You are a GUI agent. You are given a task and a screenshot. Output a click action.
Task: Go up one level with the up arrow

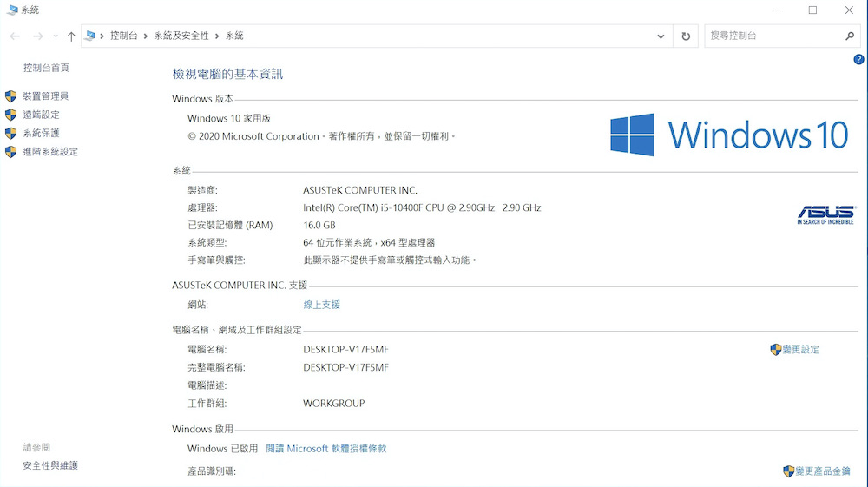pyautogui.click(x=71, y=36)
